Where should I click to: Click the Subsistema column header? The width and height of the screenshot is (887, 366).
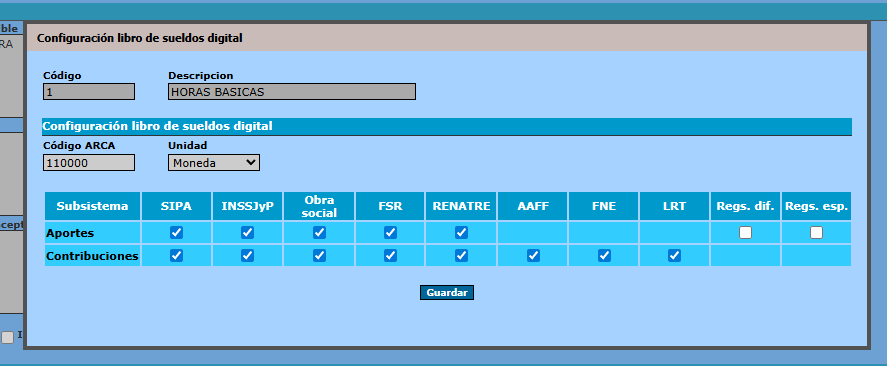pyautogui.click(x=92, y=206)
